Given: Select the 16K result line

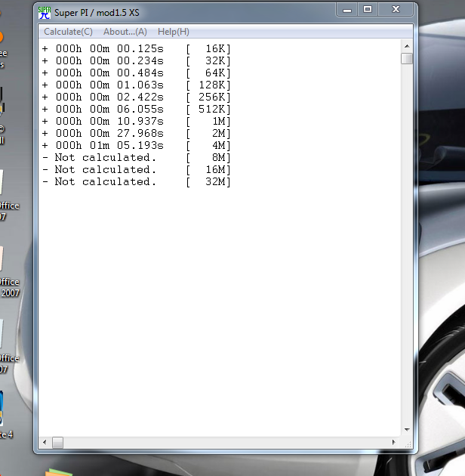Looking at the screenshot, I should pyautogui.click(x=136, y=48).
